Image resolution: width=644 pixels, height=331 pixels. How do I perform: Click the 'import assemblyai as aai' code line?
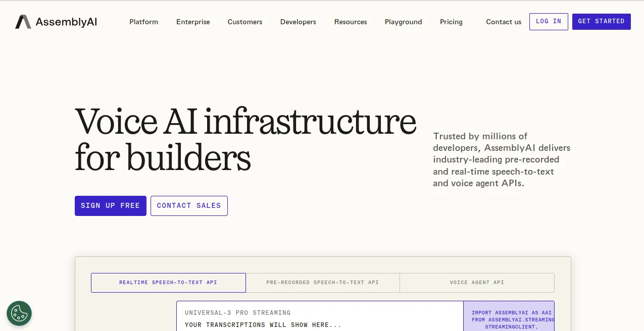click(x=512, y=313)
